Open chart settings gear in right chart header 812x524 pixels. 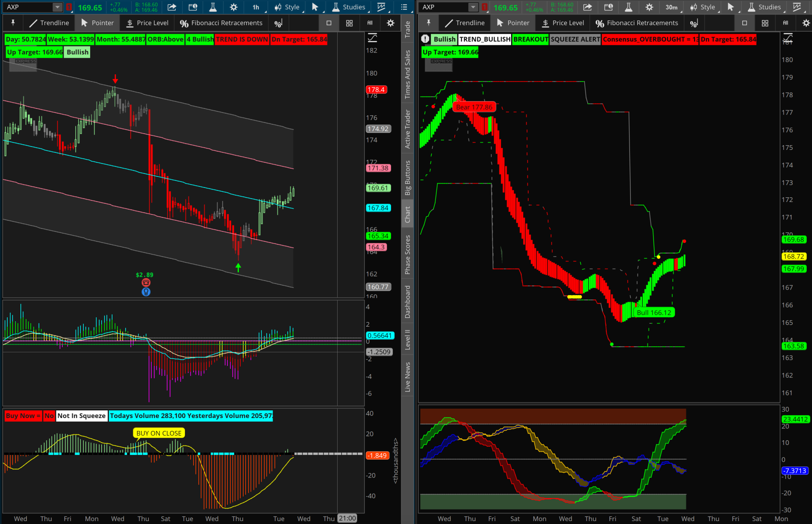coord(649,7)
